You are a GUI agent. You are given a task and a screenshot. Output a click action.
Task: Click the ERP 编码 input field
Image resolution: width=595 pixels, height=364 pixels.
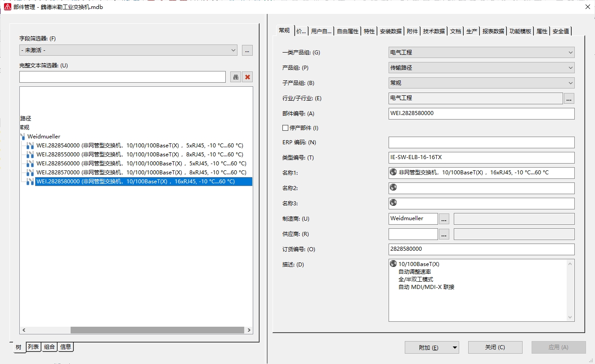(481, 142)
